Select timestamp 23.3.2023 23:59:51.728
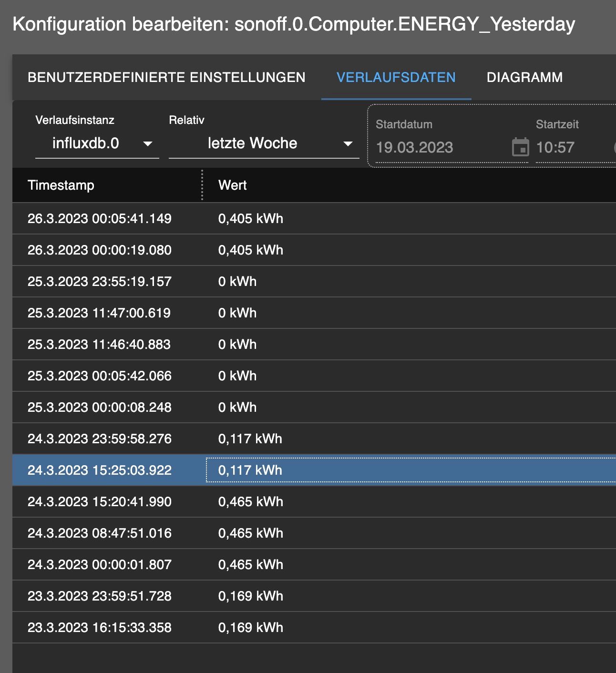The height and width of the screenshot is (673, 616). click(x=100, y=596)
